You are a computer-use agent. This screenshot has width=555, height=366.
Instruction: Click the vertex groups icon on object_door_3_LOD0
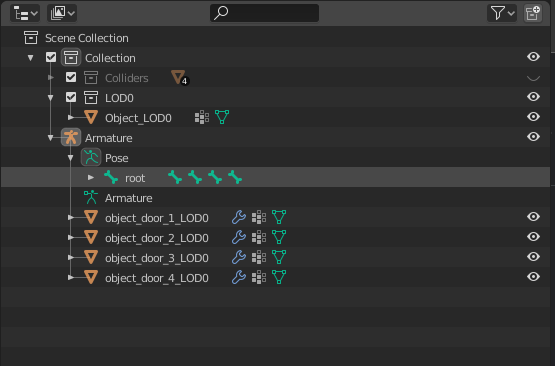click(x=259, y=257)
